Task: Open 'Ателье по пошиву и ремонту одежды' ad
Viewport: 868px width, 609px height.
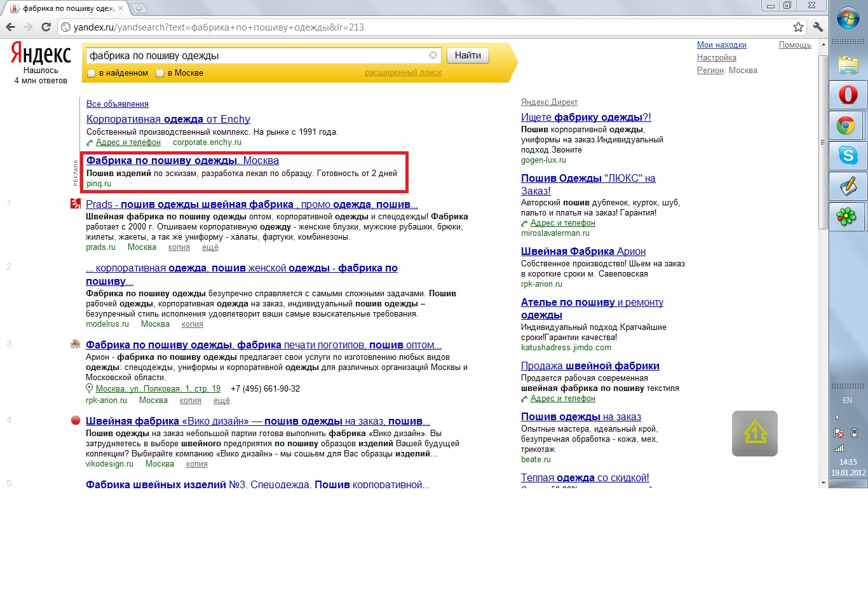Action: 592,308
